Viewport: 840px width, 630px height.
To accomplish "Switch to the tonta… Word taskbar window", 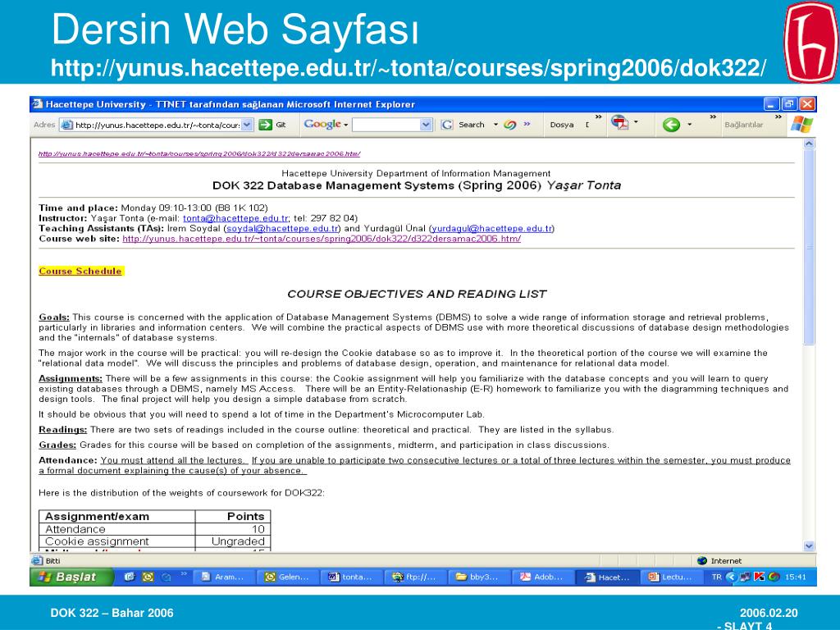I will click(350, 577).
